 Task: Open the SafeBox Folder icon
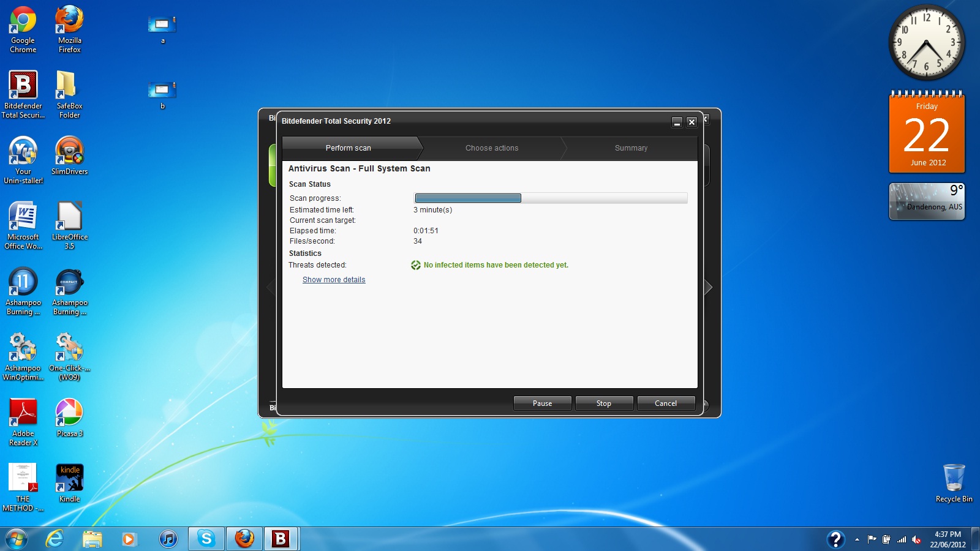69,94
